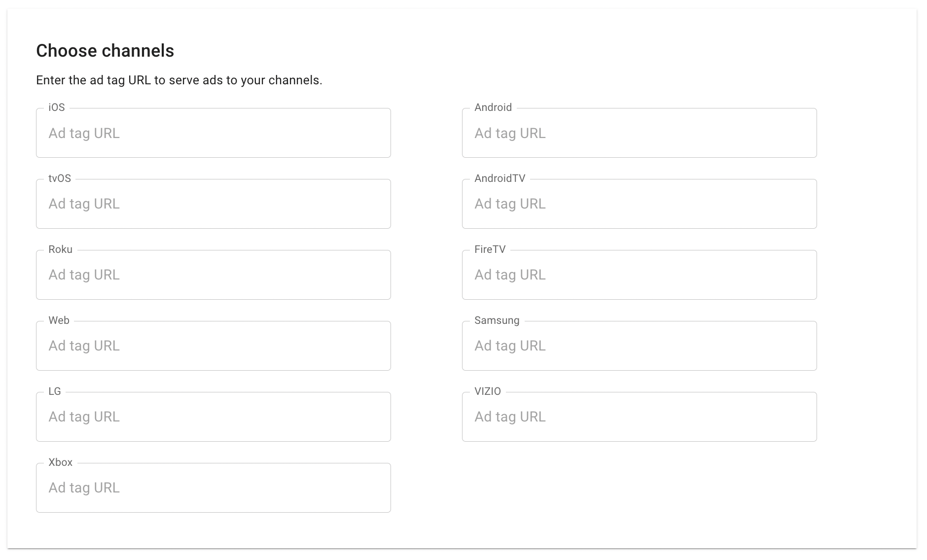Click the Web ad tag URL field
This screenshot has width=927, height=560.
point(214,346)
